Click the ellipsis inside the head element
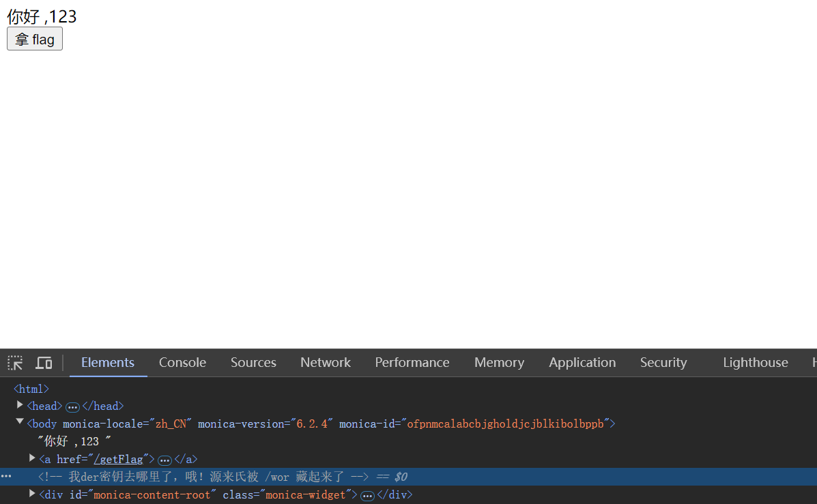Screen dimensions: 817x504 click(72, 406)
